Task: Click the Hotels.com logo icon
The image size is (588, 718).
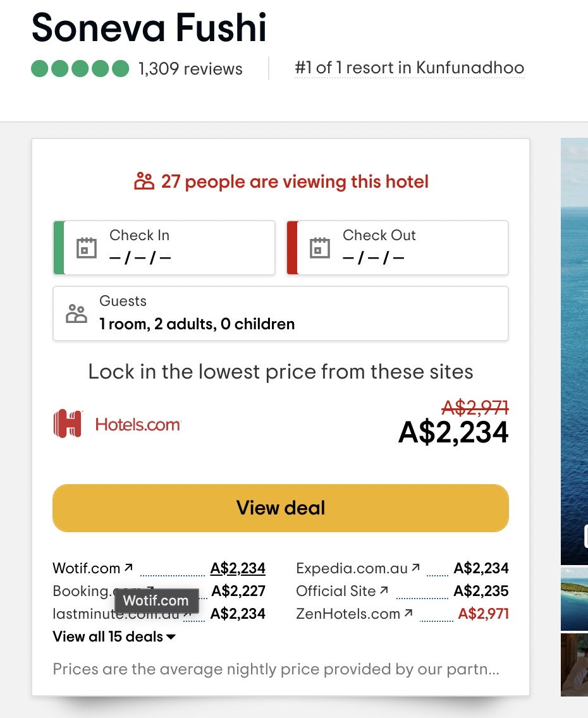Action: click(x=68, y=423)
